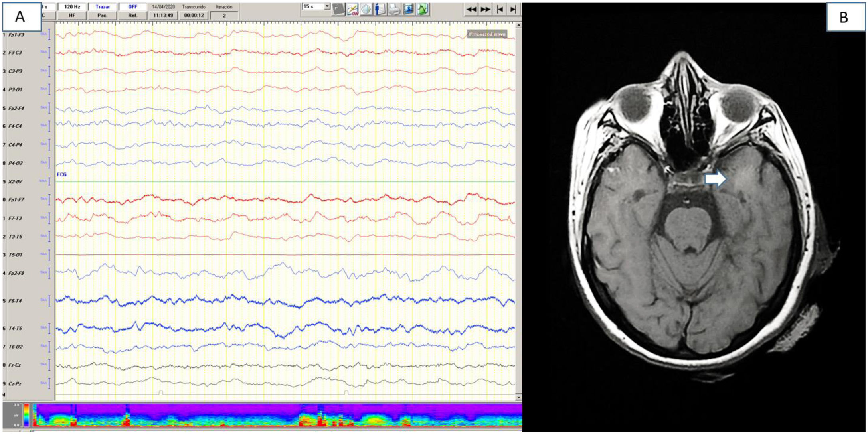Expand the 15 s time window dropdown
The width and height of the screenshot is (868, 434).
[x=327, y=6]
